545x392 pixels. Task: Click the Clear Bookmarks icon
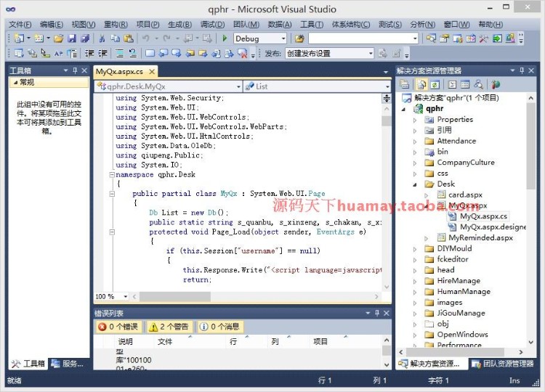point(242,54)
